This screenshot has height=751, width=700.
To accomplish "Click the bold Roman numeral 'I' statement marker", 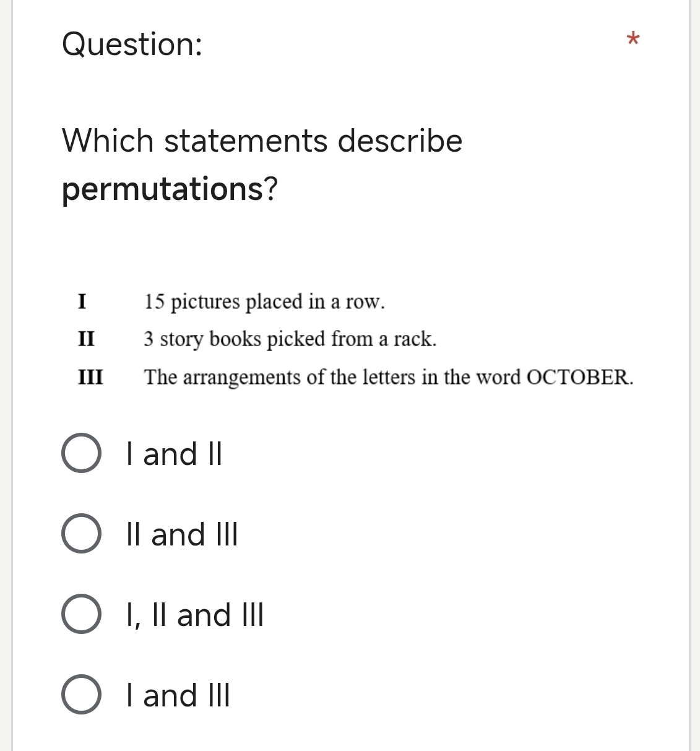I will (82, 302).
